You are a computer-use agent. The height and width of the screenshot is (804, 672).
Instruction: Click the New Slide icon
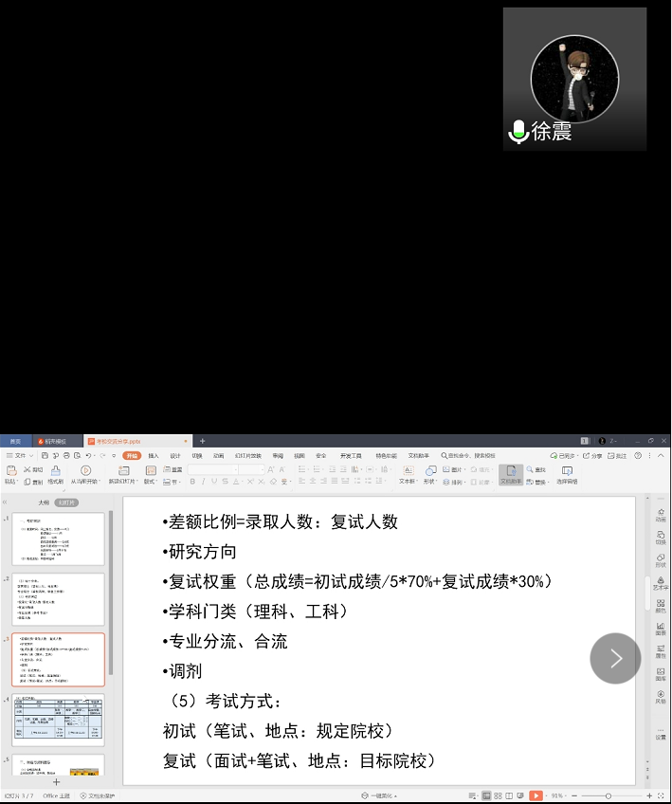click(122, 470)
